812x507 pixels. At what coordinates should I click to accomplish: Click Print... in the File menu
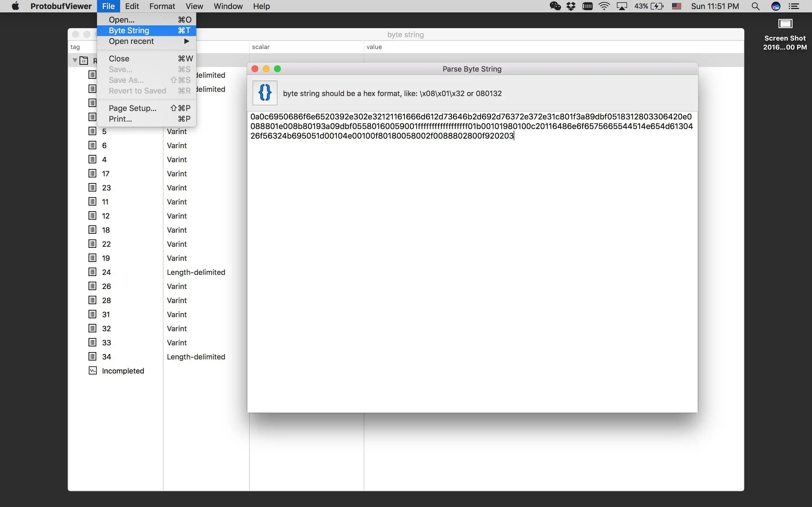point(120,119)
